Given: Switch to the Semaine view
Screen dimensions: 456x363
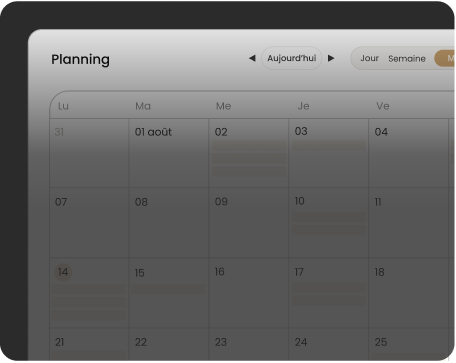Looking at the screenshot, I should pyautogui.click(x=407, y=59).
